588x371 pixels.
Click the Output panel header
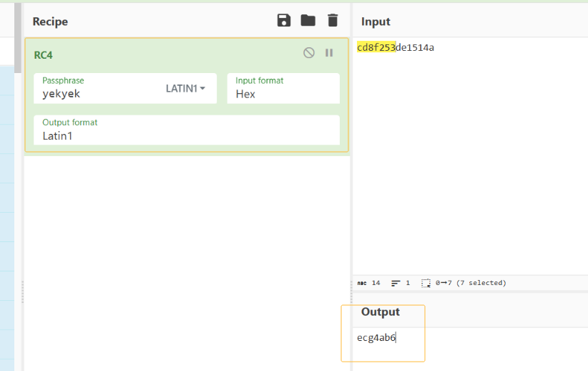[x=381, y=312]
